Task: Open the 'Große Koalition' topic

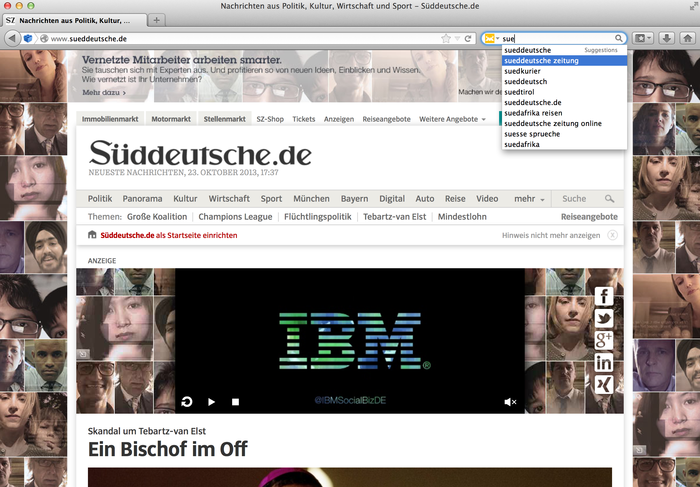Action: (157, 217)
